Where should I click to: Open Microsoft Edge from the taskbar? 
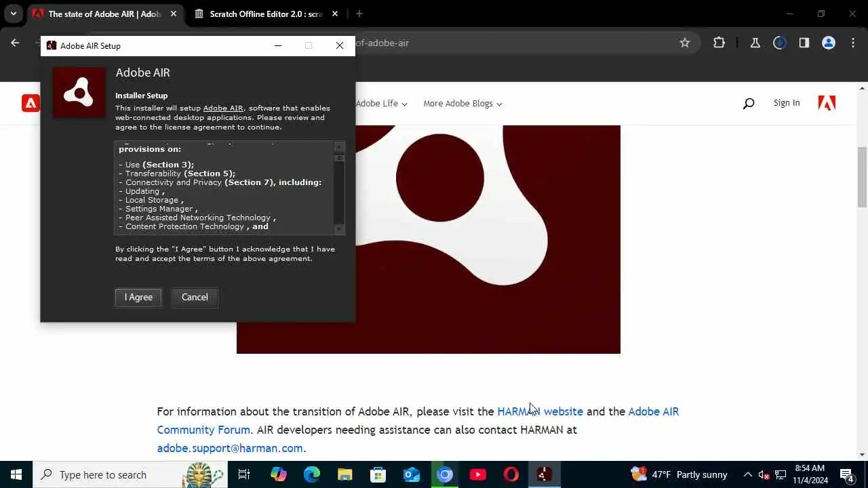tap(311, 474)
